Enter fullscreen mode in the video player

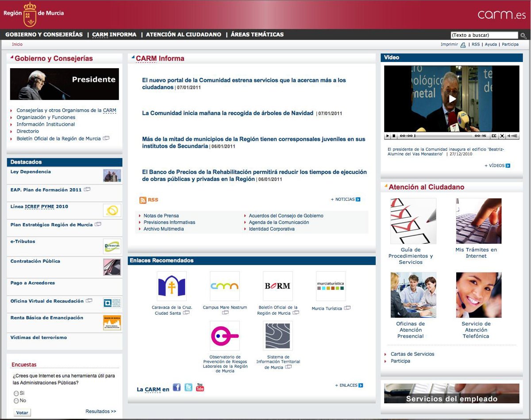coord(503,136)
